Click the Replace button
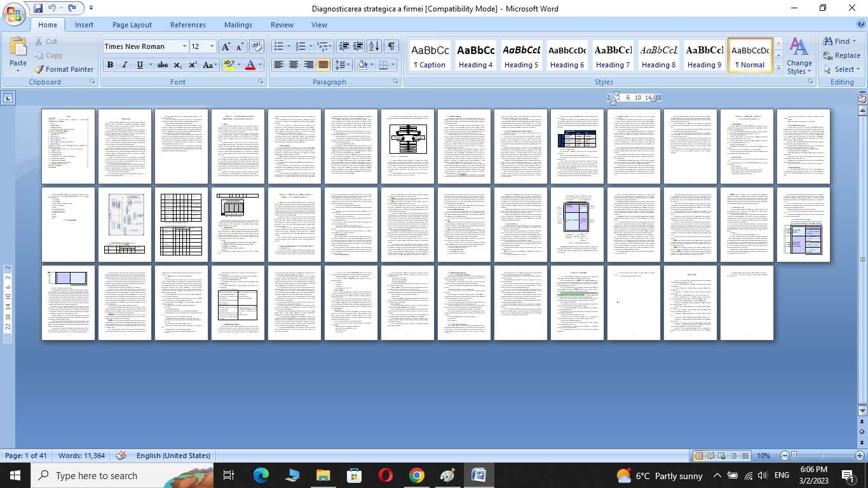The width and height of the screenshot is (868, 488). (x=841, y=55)
